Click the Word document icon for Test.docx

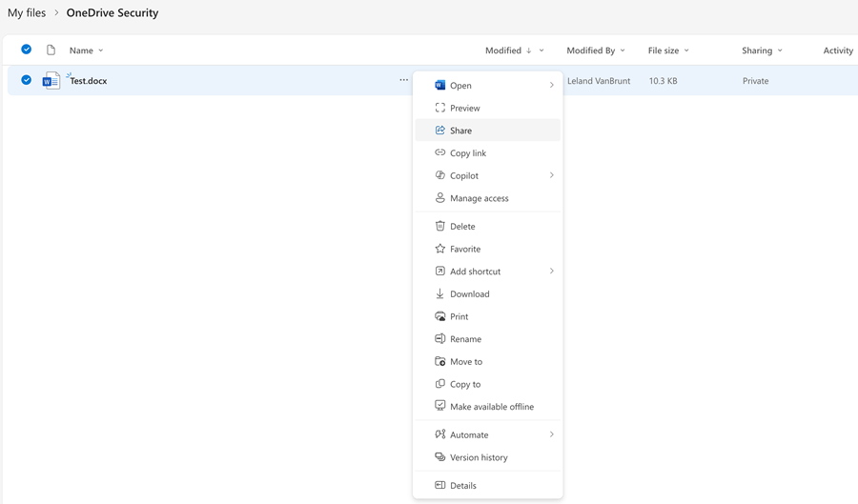[x=51, y=81]
